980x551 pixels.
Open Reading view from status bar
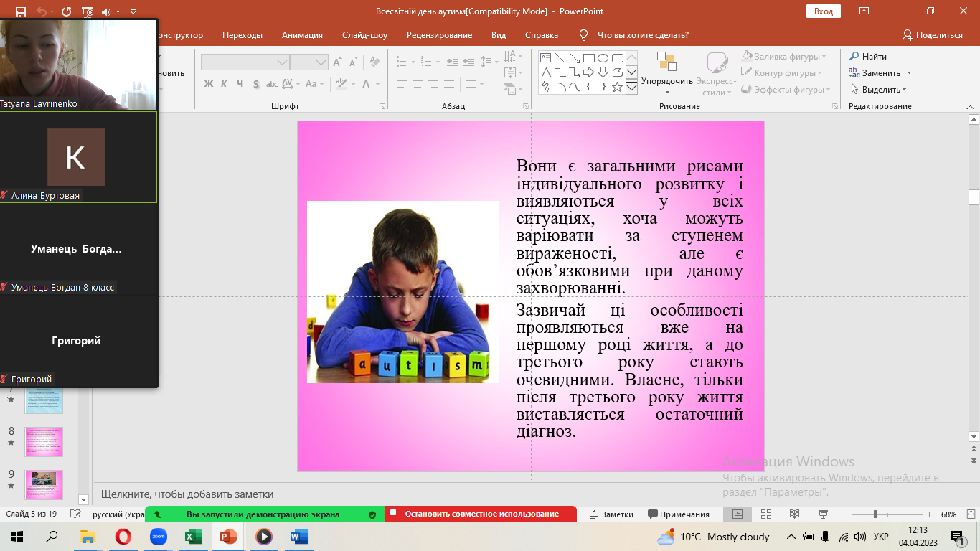(794, 514)
